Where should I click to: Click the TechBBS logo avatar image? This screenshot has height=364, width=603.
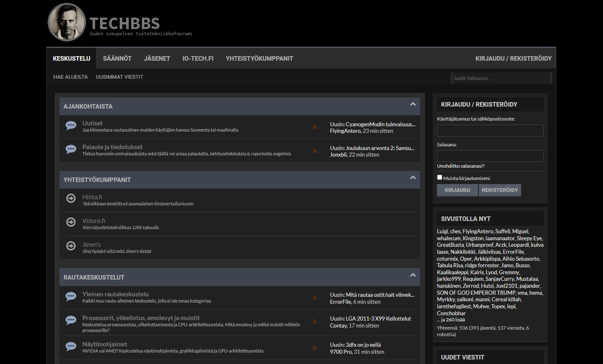click(x=67, y=22)
